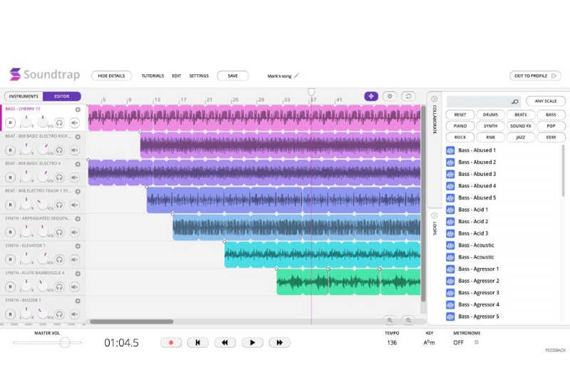
Task: Click the Soundtrap logo
Action: [45, 74]
